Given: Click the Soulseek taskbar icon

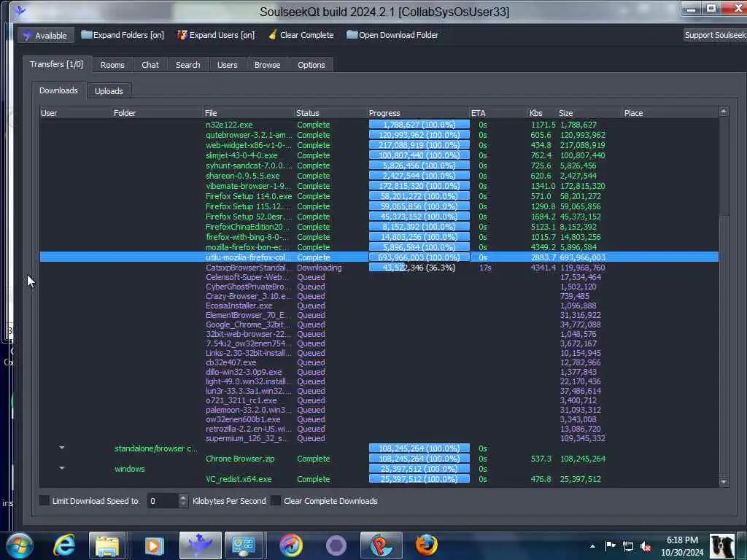Looking at the screenshot, I should coord(200,545).
